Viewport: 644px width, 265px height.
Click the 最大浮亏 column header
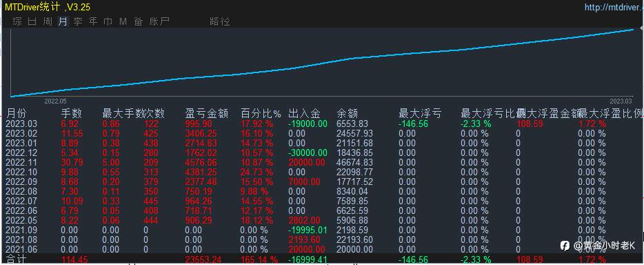tap(420, 113)
